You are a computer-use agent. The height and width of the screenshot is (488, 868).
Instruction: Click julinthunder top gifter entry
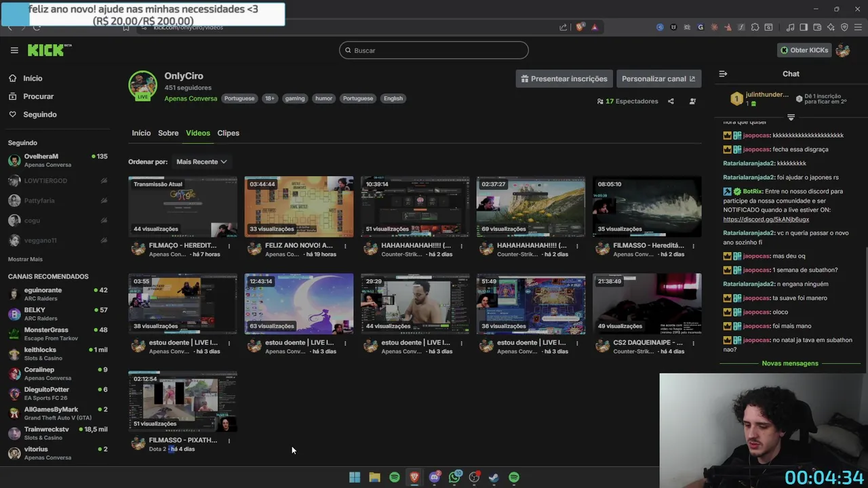(758, 99)
